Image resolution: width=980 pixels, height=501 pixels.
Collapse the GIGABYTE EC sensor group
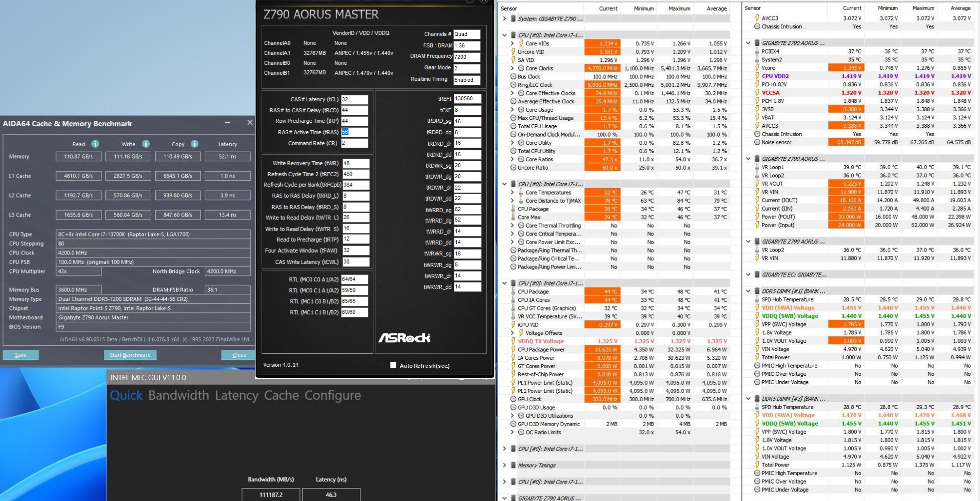pyautogui.click(x=748, y=274)
